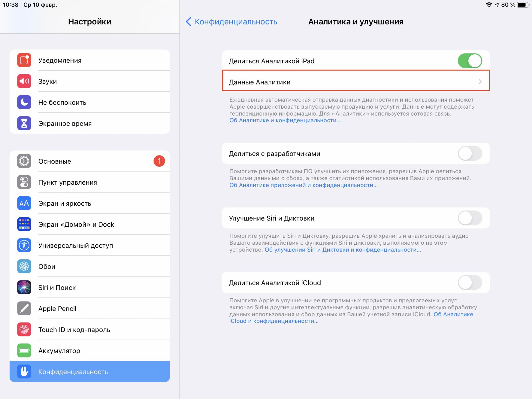
Task: Open Основные settings
Action: pyautogui.click(x=90, y=161)
